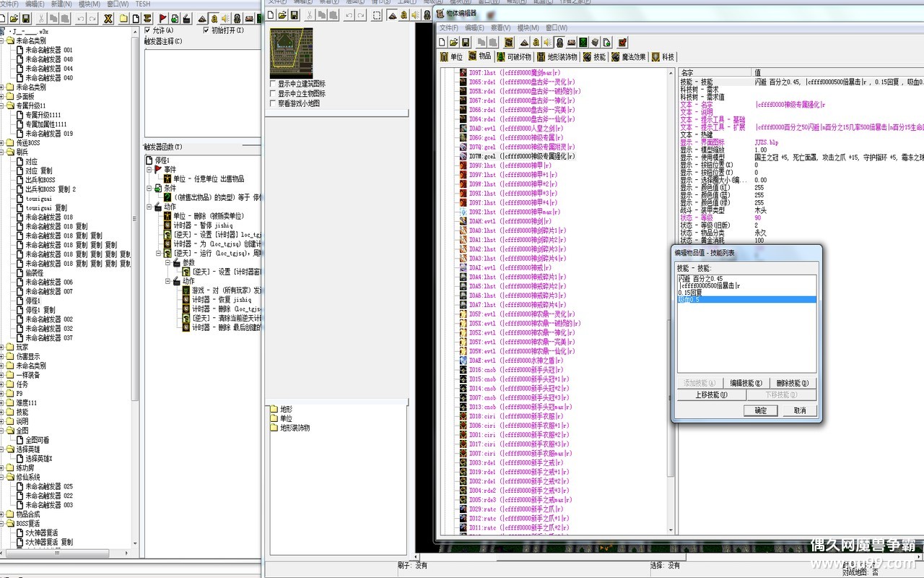Screen dimensions: 924x578
Task: Switch to the 技能 tab in Object Editor
Action: coord(595,56)
